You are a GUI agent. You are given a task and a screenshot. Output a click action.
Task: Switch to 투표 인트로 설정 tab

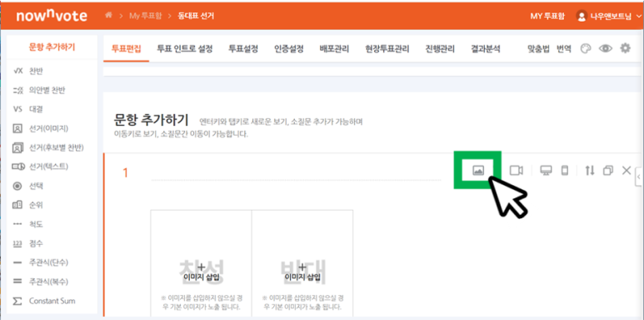[x=185, y=49]
